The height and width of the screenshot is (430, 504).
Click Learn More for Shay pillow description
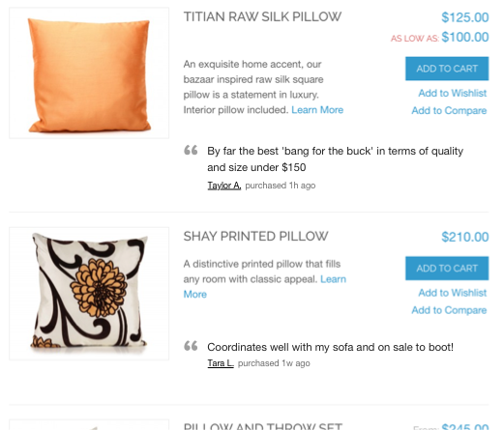333,279
